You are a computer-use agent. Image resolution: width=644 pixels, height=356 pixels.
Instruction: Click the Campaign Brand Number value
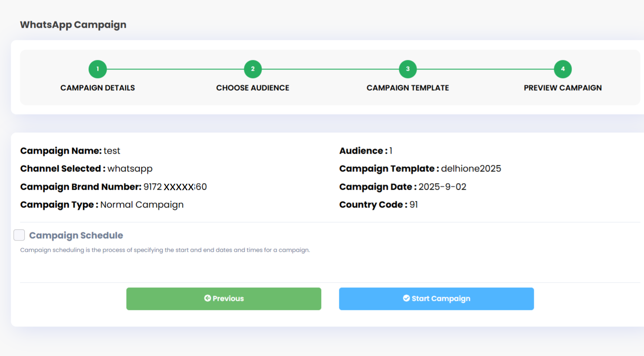coord(175,187)
